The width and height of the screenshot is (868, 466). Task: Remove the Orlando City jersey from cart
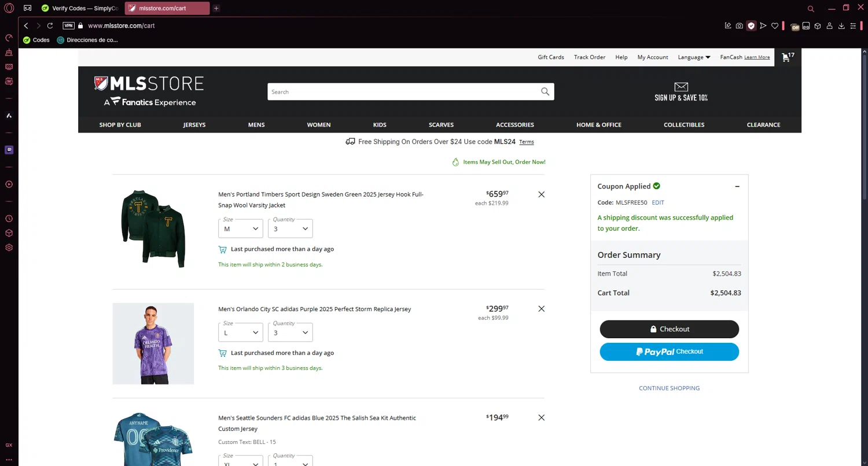coord(542,309)
